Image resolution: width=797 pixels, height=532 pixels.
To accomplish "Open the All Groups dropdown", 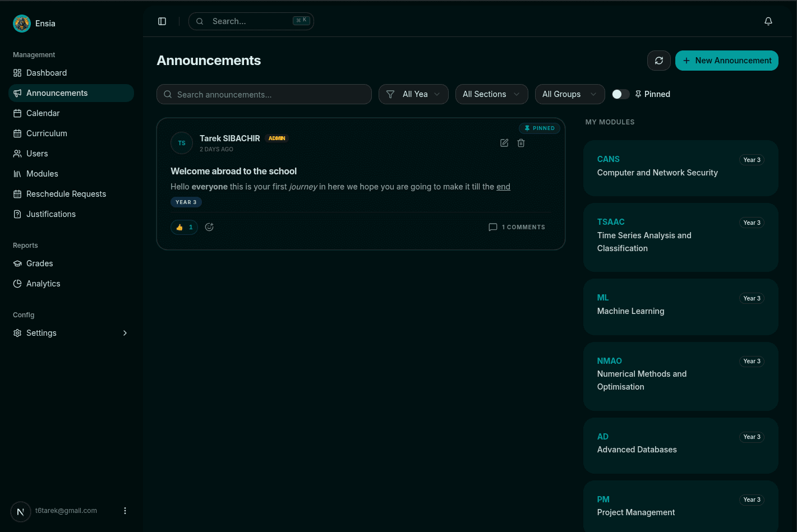I will (570, 94).
